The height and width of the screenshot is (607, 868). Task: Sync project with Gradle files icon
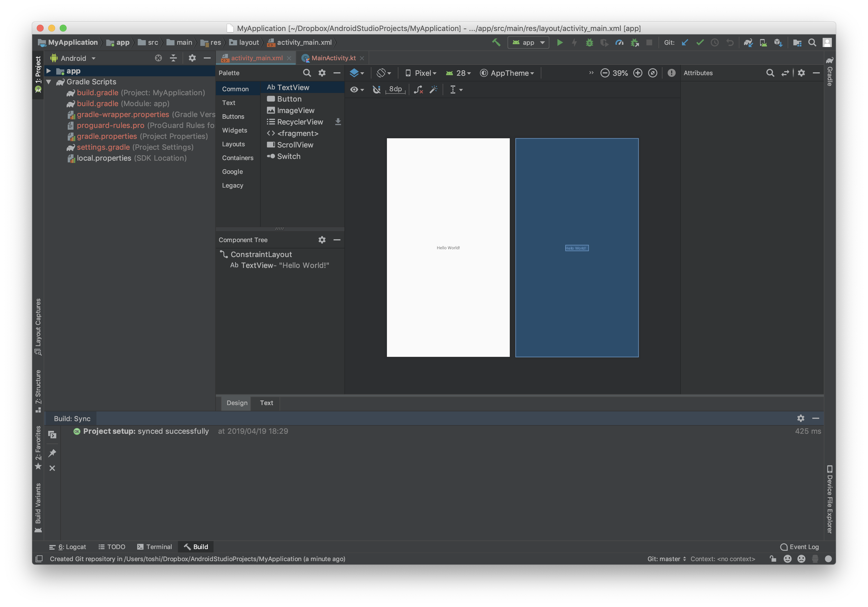[x=748, y=42]
